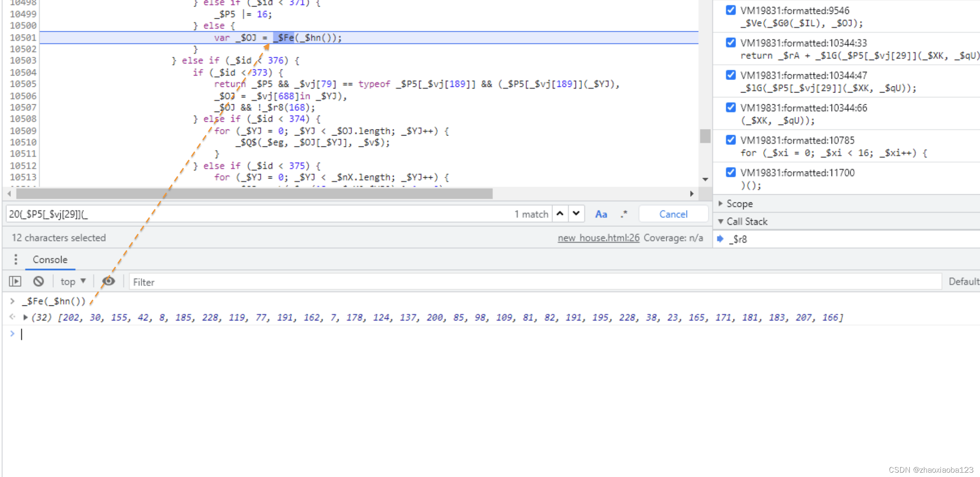Toggle match case Aa search option
980x477 pixels.
click(601, 214)
